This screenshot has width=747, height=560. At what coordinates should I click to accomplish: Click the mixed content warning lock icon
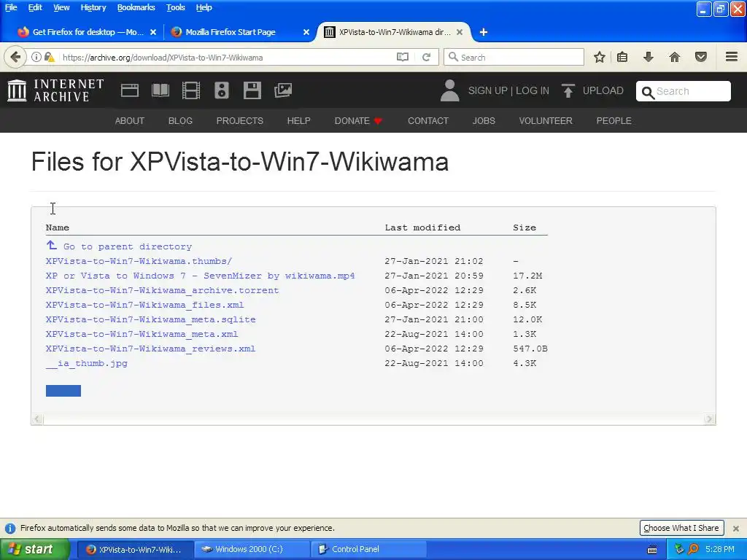click(50, 57)
